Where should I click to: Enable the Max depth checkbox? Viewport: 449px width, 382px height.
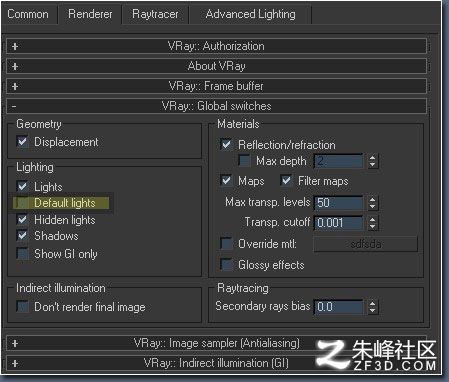(244, 161)
